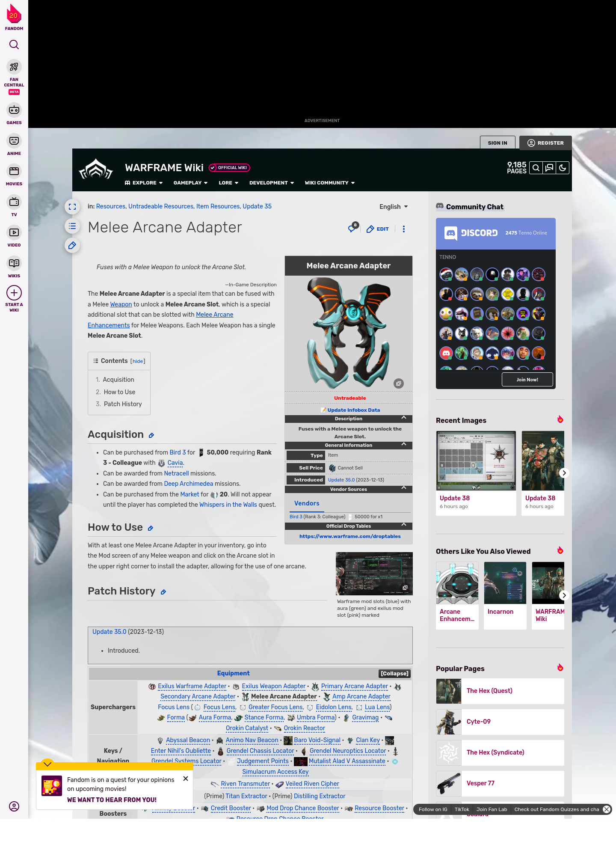Minimize survey popup with yellow chevron
The image size is (616, 856).
[47, 764]
